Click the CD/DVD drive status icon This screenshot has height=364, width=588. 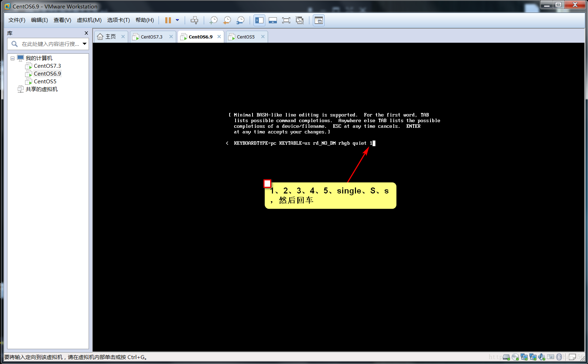(x=515, y=357)
